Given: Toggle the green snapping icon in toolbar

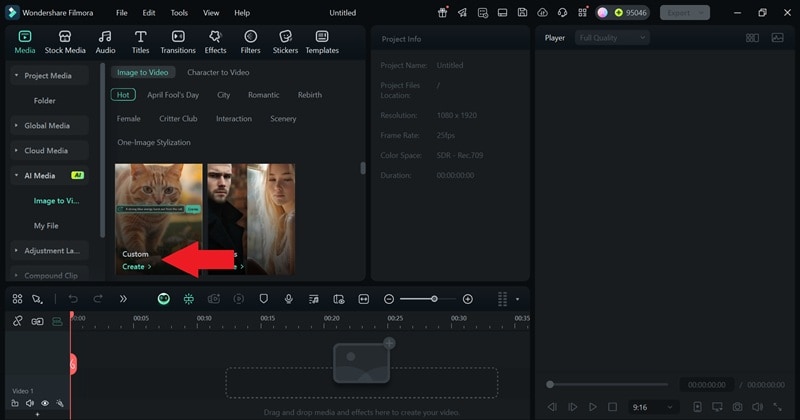Looking at the screenshot, I should click(189, 299).
